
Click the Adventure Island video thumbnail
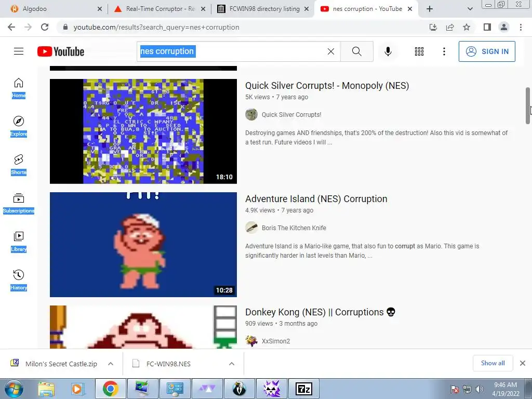(143, 245)
